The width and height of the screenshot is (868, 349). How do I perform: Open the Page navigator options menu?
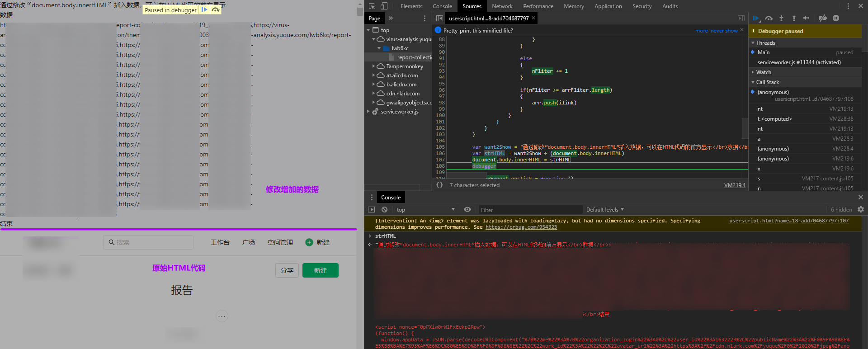pos(425,18)
